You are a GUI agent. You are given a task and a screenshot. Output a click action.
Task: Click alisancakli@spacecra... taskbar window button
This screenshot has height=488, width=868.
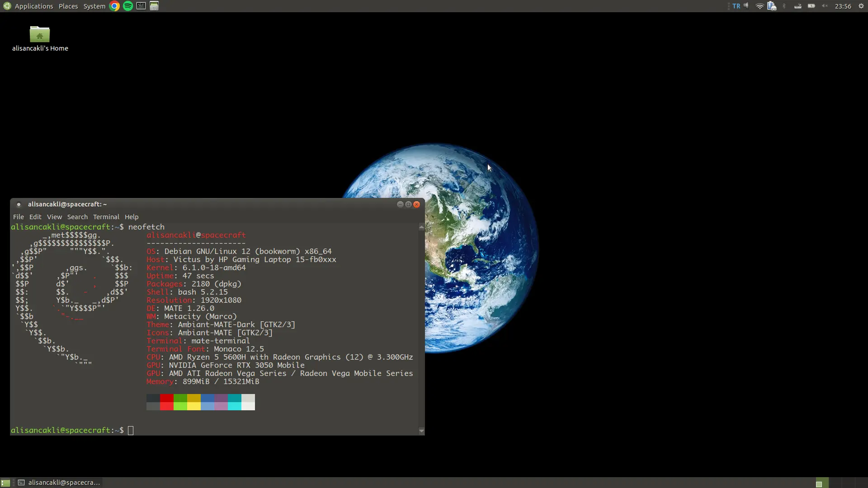click(x=59, y=483)
